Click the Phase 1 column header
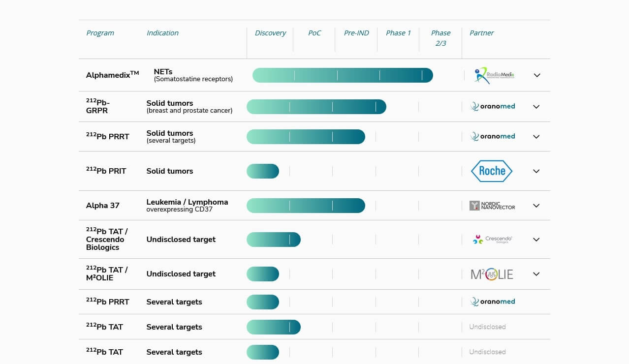Viewport: 629px width, 364px height. (x=398, y=33)
